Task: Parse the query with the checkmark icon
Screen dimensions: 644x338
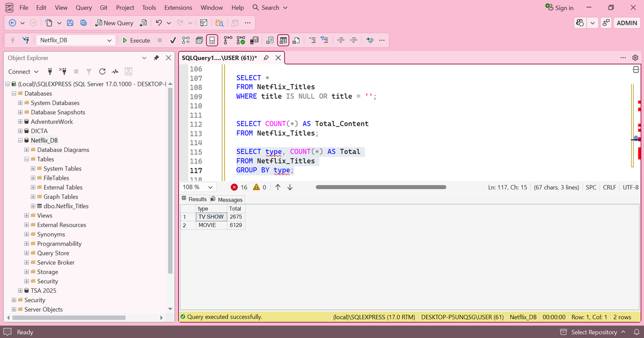Action: point(173,40)
